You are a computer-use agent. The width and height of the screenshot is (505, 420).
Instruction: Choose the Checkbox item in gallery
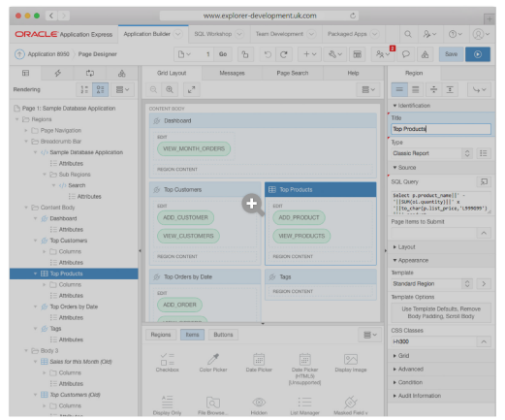(x=167, y=363)
